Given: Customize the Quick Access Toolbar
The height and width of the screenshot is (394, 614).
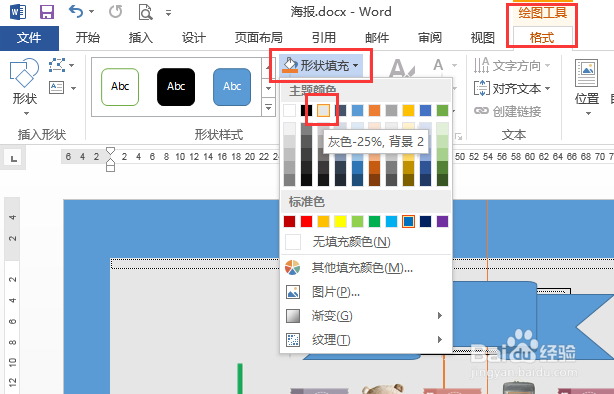Looking at the screenshot, I should 168,13.
